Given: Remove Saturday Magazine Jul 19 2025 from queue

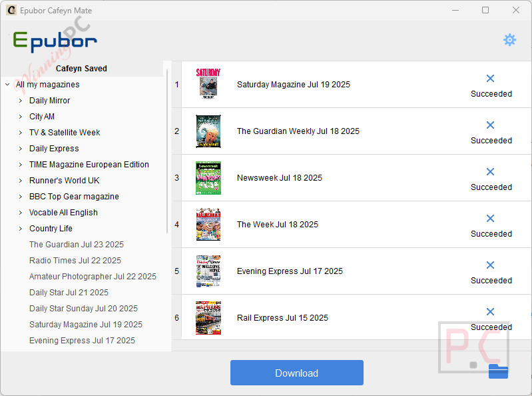Looking at the screenshot, I should (490, 79).
